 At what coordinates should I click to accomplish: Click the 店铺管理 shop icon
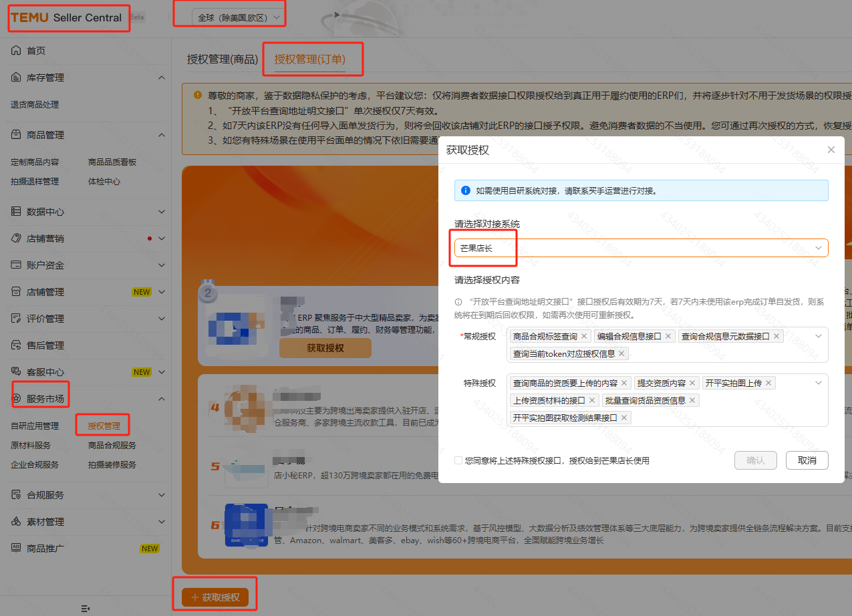(16, 292)
